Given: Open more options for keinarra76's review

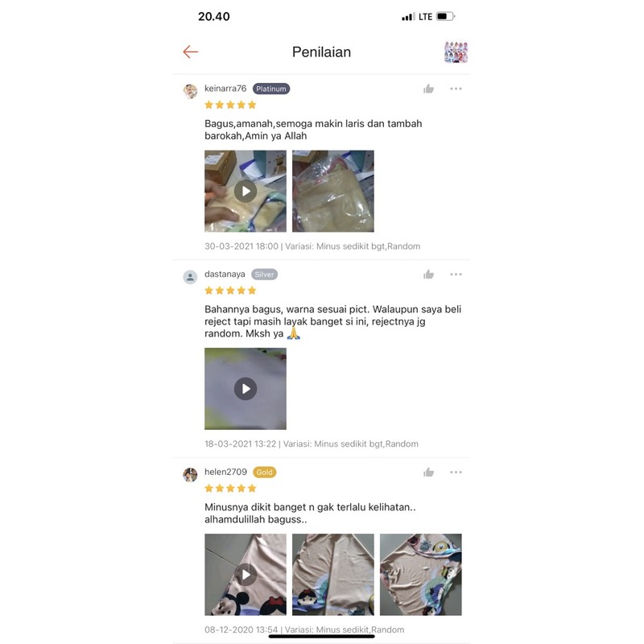Looking at the screenshot, I should click(456, 89).
